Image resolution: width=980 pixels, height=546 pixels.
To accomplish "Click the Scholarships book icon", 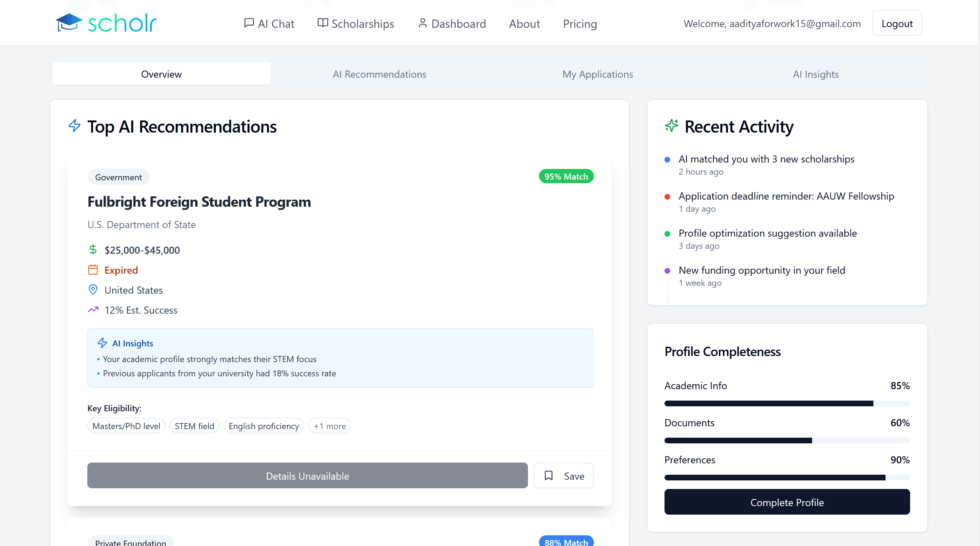I will tap(323, 23).
